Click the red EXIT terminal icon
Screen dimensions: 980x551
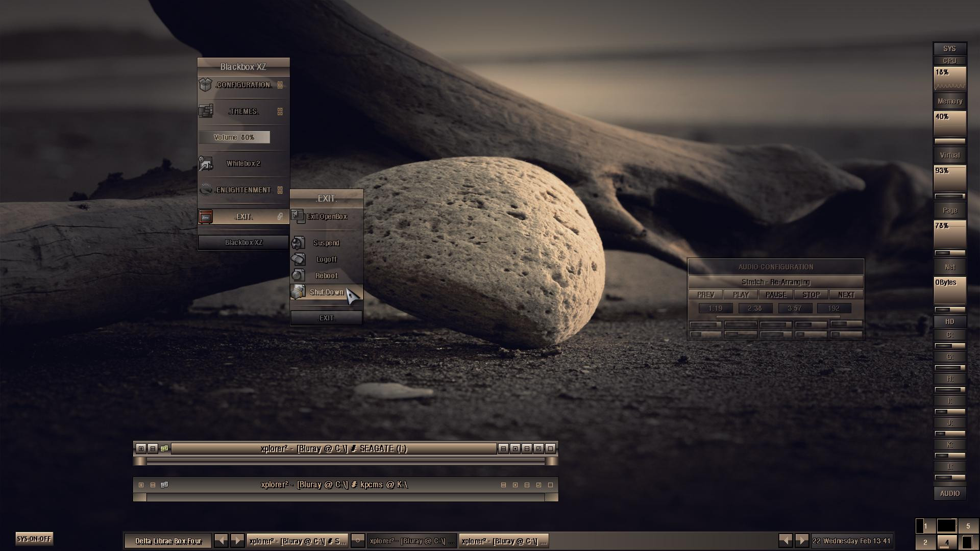pyautogui.click(x=205, y=217)
